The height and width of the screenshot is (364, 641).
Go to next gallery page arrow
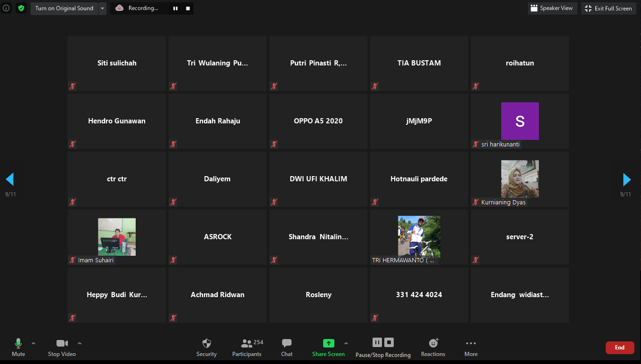click(627, 179)
